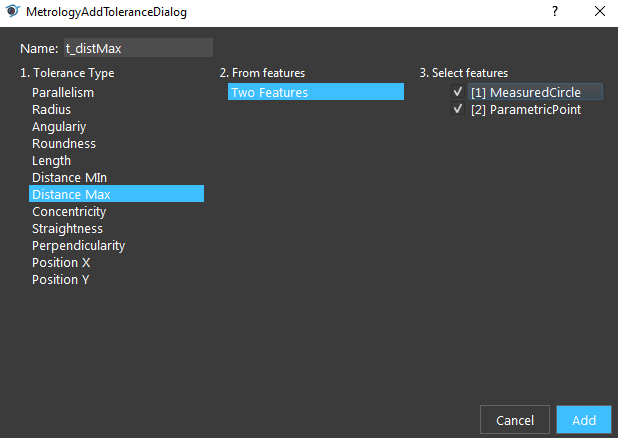The image size is (618, 438).
Task: Click the Name field containing t_distMax
Action: coord(138,48)
